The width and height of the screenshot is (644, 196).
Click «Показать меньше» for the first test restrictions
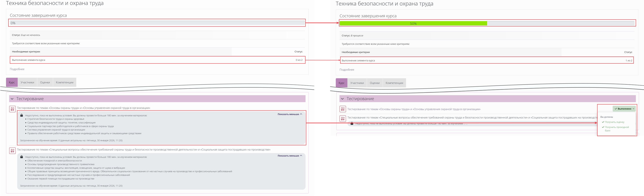pos(289,114)
